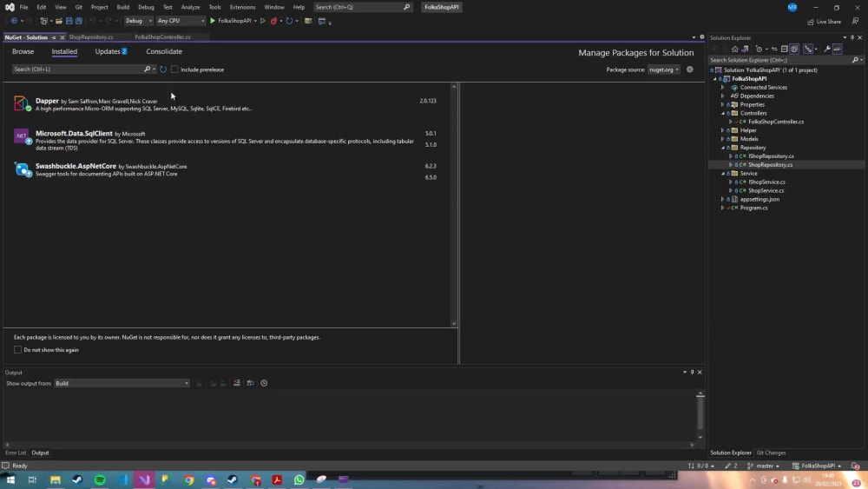Click the refresh icon next to NuGet search
The height and width of the screenshot is (489, 868).
click(163, 69)
